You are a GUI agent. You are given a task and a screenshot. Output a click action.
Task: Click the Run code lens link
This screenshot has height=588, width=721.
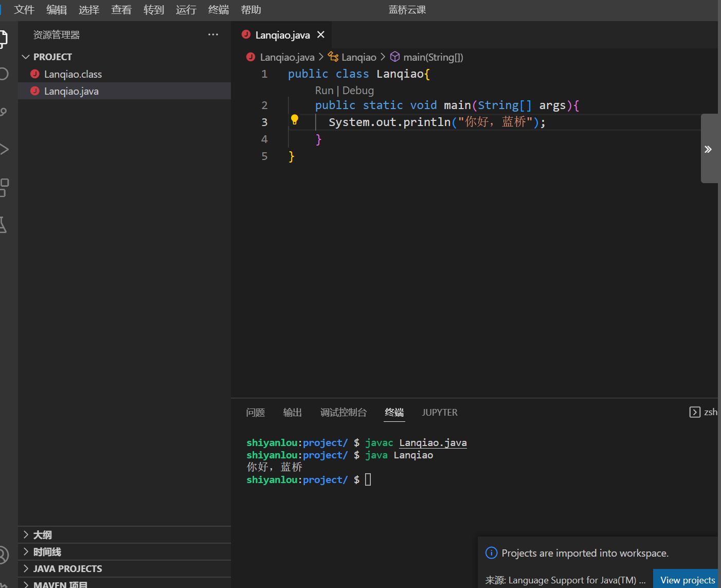point(324,91)
